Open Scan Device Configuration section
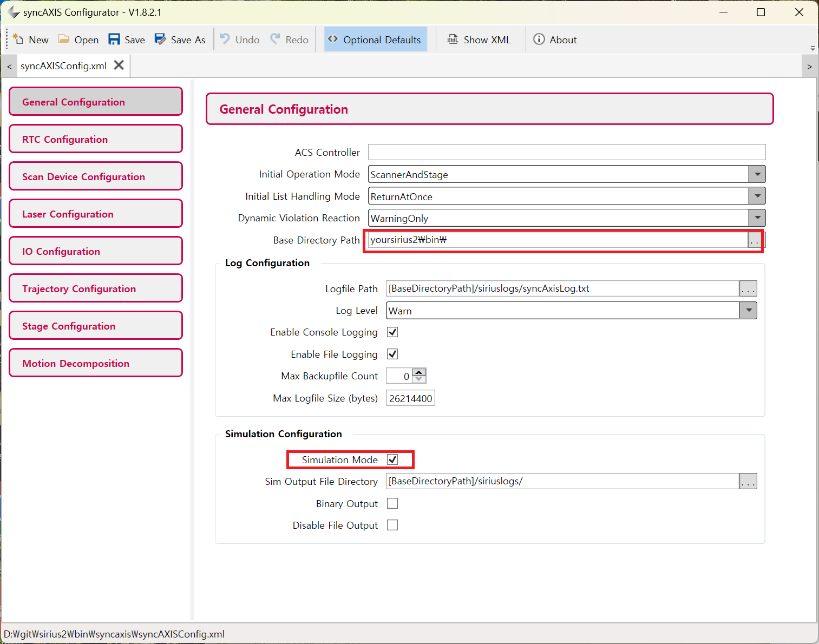The height and width of the screenshot is (644, 819). (96, 176)
